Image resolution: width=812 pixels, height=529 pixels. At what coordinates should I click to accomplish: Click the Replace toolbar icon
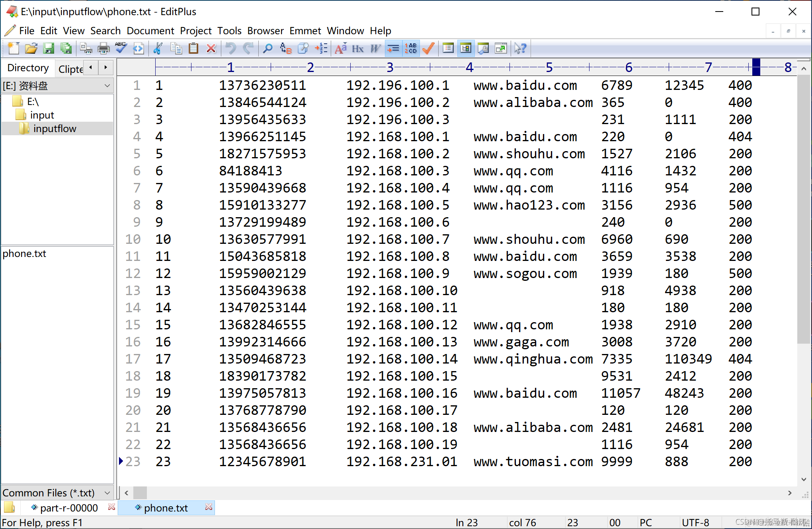point(285,49)
